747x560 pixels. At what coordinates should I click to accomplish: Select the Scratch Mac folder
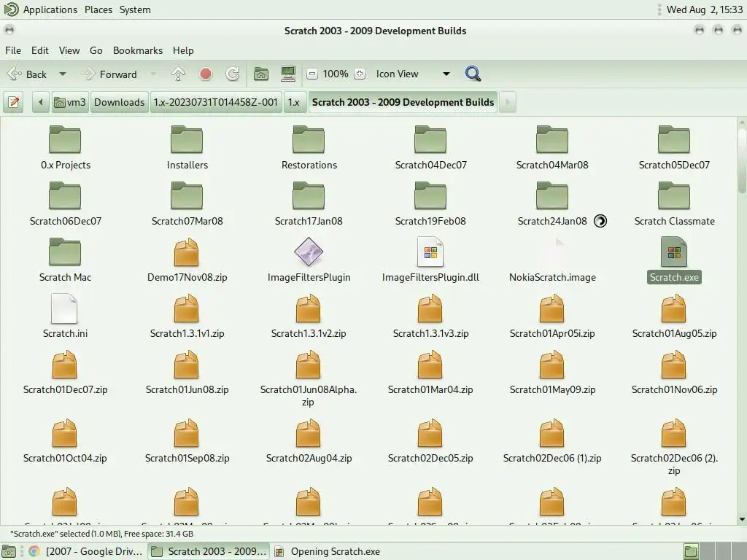tap(65, 260)
